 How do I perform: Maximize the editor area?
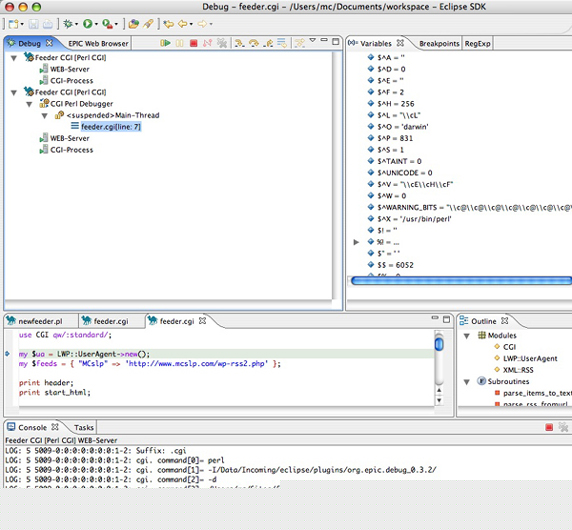[446, 320]
